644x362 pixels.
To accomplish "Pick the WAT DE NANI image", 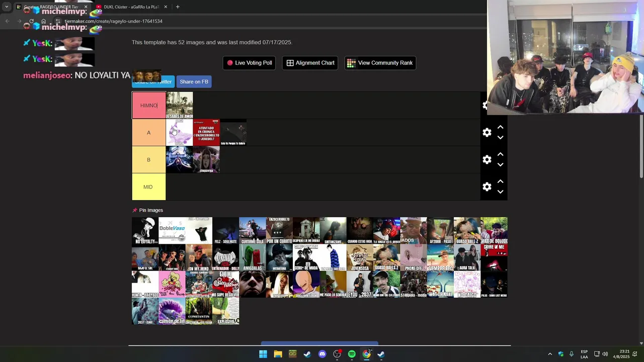I will coord(440,285).
